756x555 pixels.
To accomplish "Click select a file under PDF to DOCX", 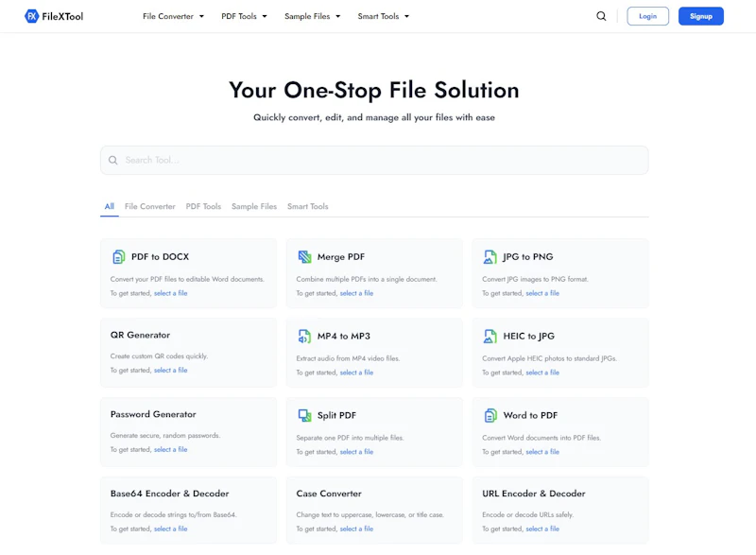I will (171, 293).
